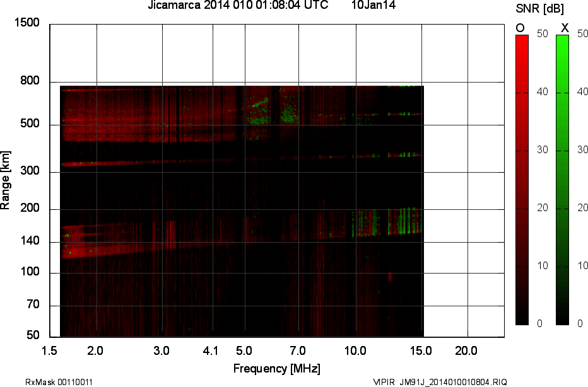This screenshot has height=387, width=588.
Task: Select the VIPIR .RIQ filename text
Action: pos(440,382)
